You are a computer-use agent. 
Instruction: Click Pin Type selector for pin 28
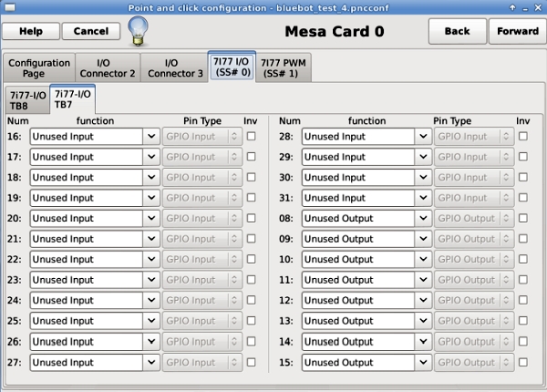click(x=474, y=137)
